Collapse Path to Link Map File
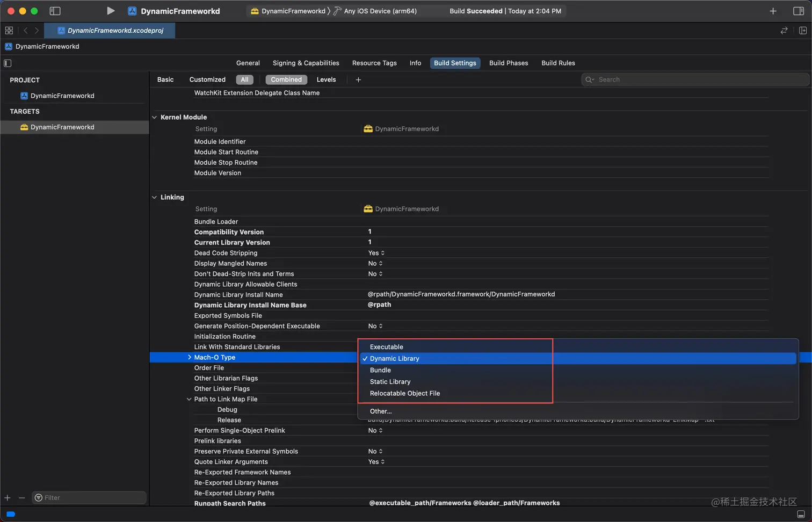This screenshot has height=522, width=812. click(x=189, y=399)
